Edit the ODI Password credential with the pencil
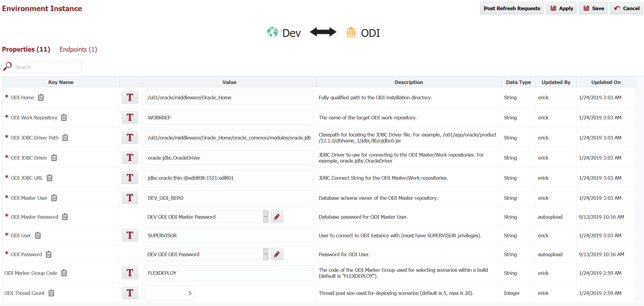Viewport: 644px width, 306px height. (x=277, y=254)
